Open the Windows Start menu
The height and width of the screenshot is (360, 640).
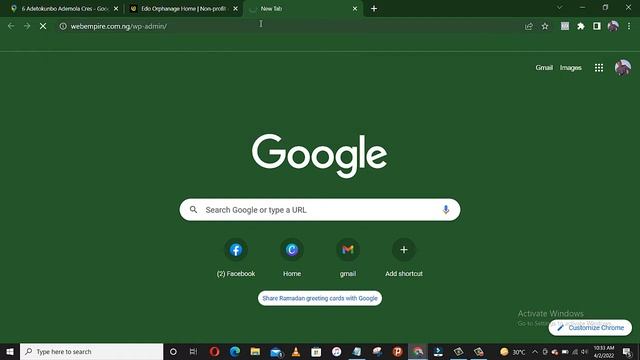[x=10, y=351]
